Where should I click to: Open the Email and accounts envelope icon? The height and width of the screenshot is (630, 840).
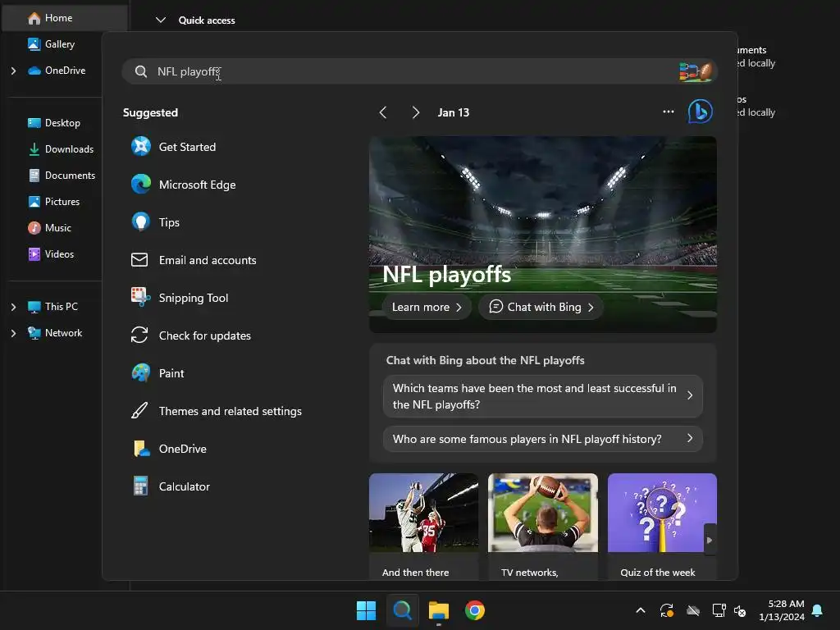[139, 260]
